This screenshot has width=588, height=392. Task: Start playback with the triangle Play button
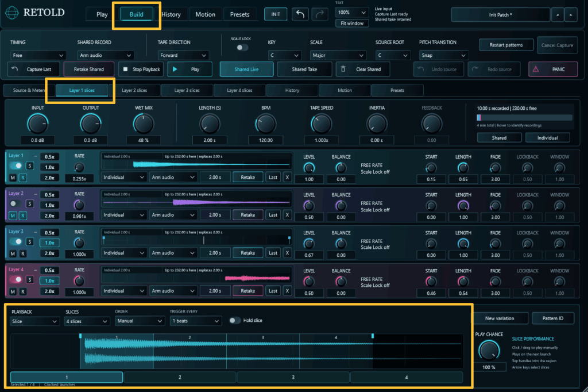(189, 69)
